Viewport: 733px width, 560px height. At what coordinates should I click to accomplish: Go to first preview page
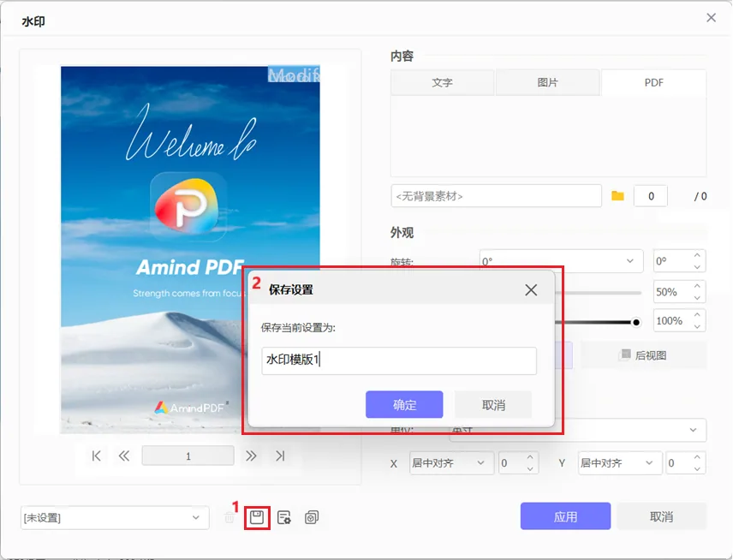click(96, 456)
